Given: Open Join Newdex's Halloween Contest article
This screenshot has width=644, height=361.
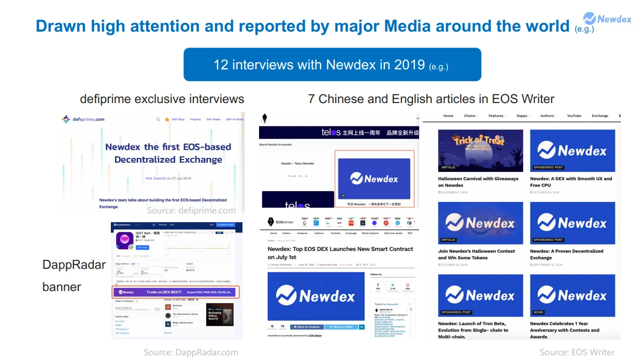Looking at the screenshot, I should tap(477, 254).
